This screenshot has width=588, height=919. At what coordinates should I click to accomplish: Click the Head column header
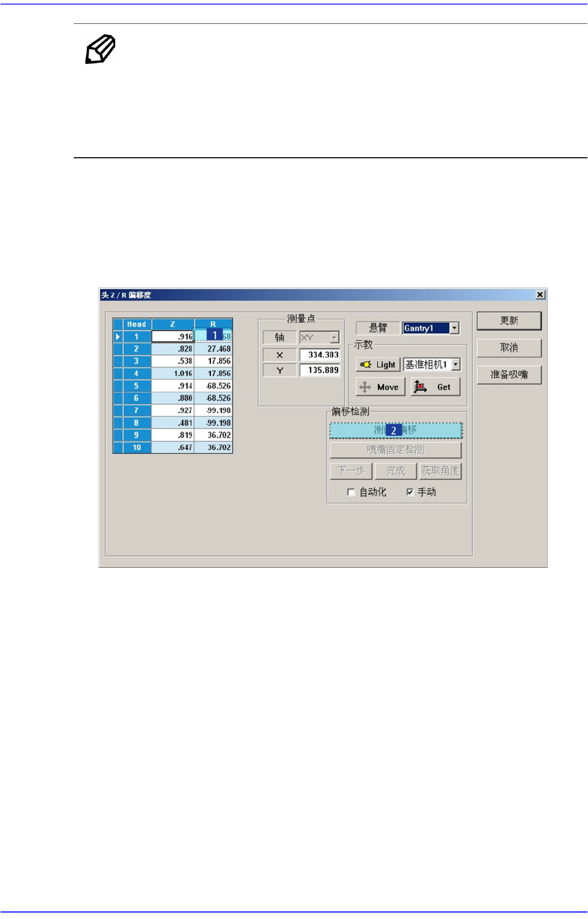[x=136, y=324]
